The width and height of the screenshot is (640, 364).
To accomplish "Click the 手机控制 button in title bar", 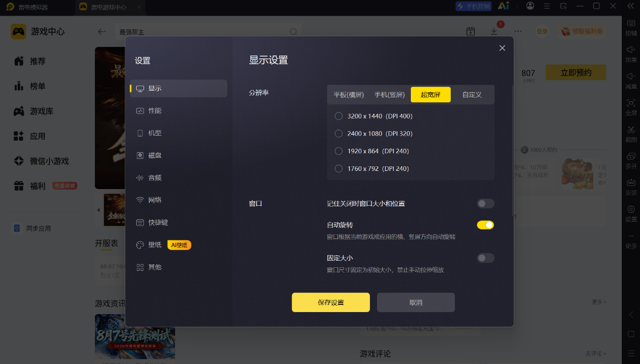I will (x=473, y=6).
